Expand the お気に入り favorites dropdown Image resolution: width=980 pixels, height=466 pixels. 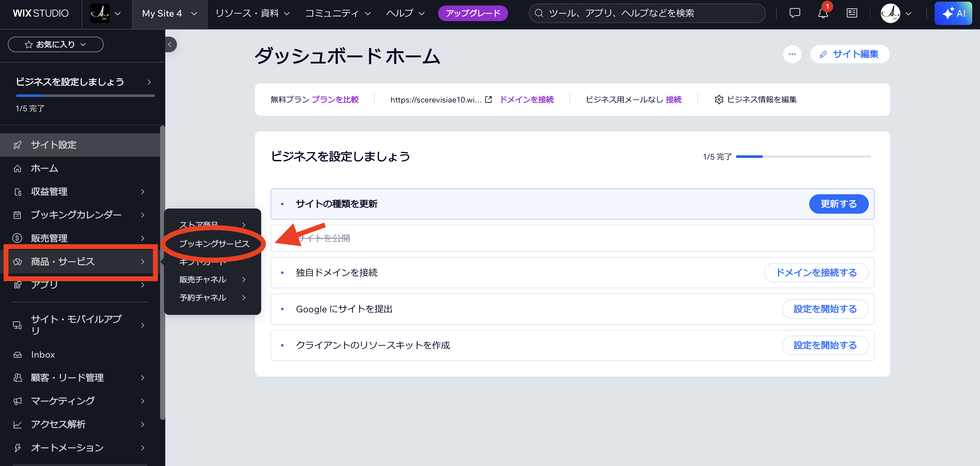point(55,44)
